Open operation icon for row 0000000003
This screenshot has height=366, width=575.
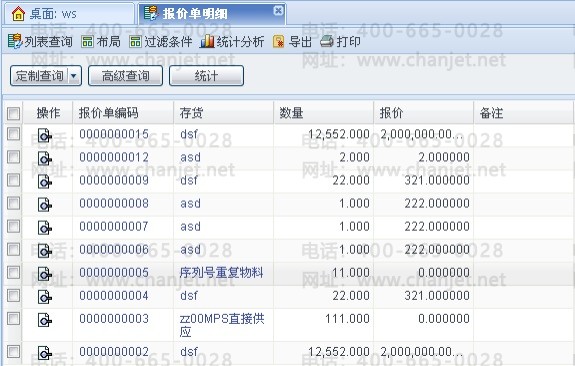(45, 320)
